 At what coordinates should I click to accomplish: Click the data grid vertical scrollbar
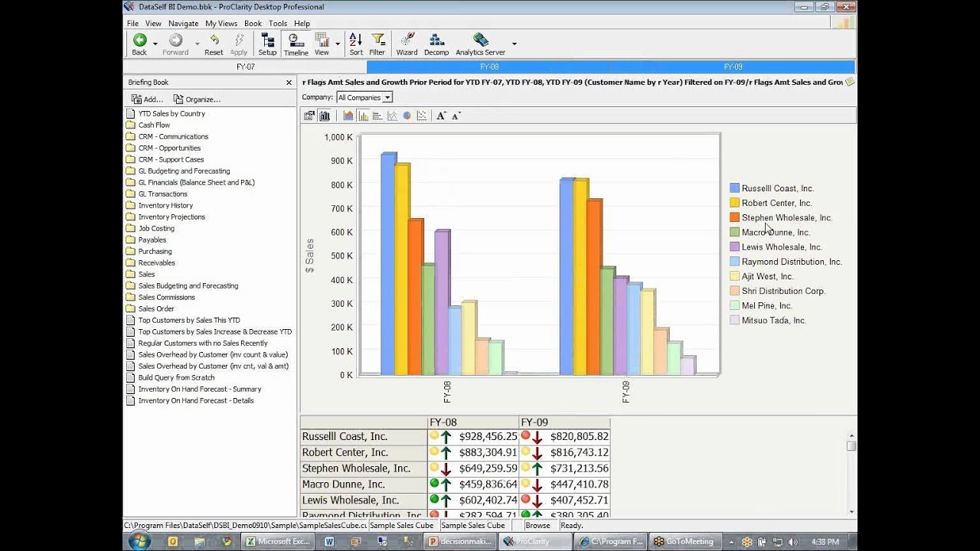851,474
